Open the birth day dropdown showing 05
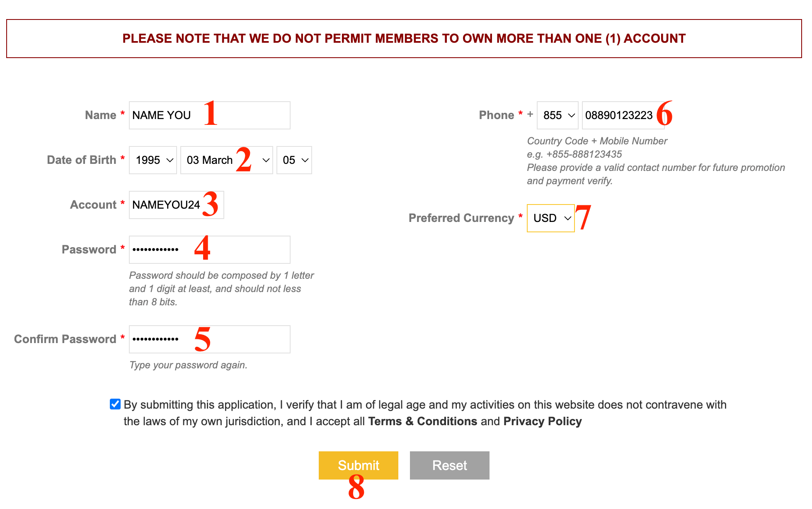Viewport: 812px width, 509px height. coord(294,160)
